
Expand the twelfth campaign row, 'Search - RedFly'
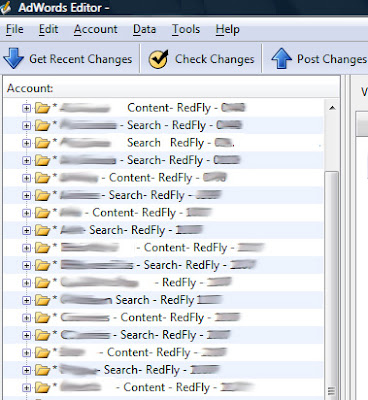coord(26,300)
